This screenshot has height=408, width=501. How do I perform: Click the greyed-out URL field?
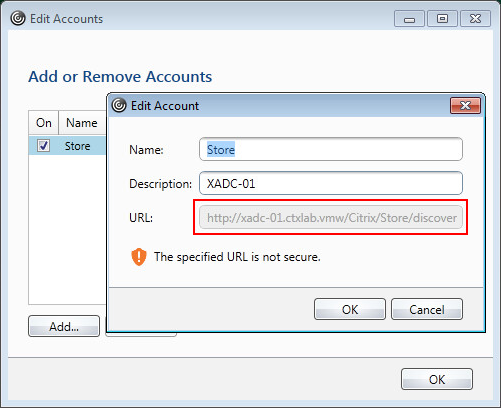(x=331, y=218)
